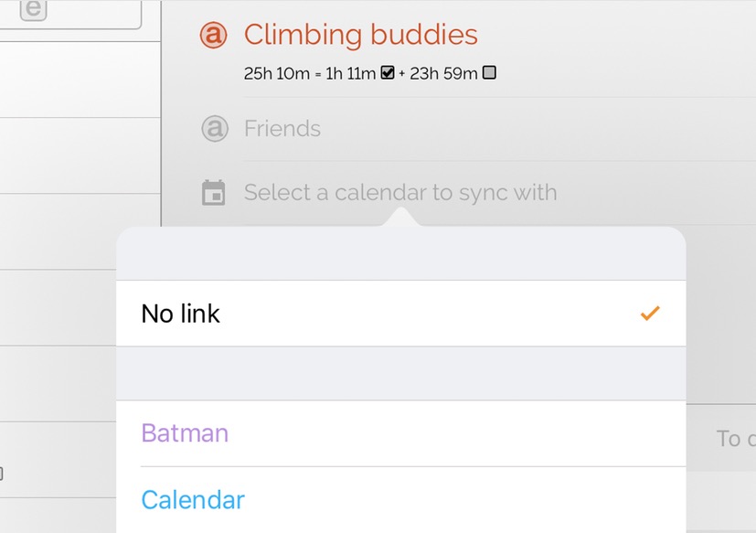Open 'Select a calendar to sync with'
Image resolution: width=756 pixels, height=533 pixels.
pyautogui.click(x=400, y=193)
